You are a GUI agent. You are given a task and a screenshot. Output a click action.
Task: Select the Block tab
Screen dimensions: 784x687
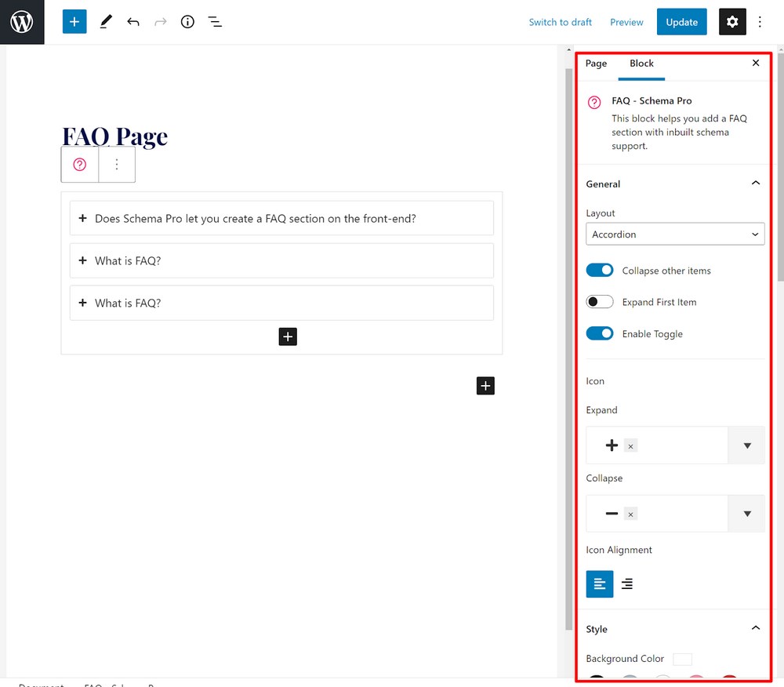click(641, 64)
